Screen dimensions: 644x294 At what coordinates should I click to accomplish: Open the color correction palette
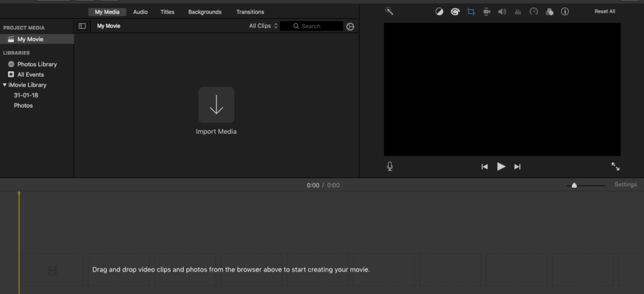click(x=455, y=12)
